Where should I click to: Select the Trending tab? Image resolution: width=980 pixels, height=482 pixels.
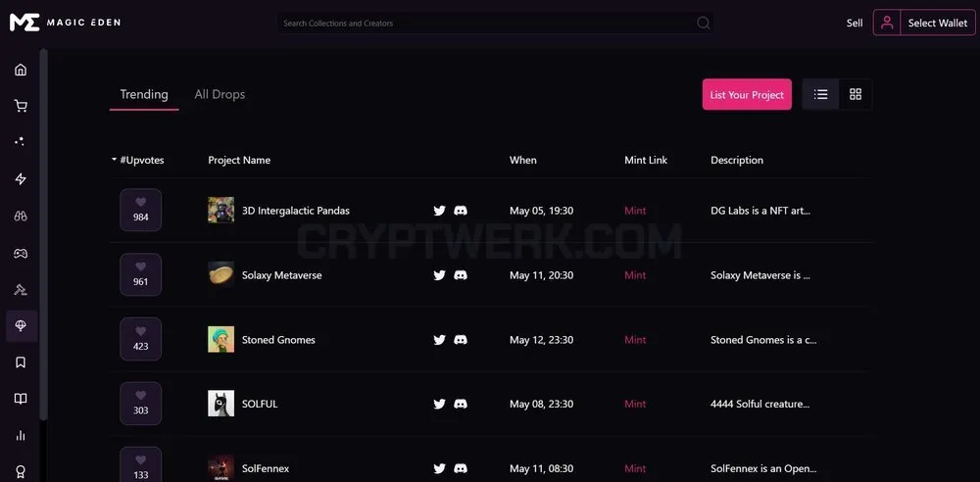[144, 94]
